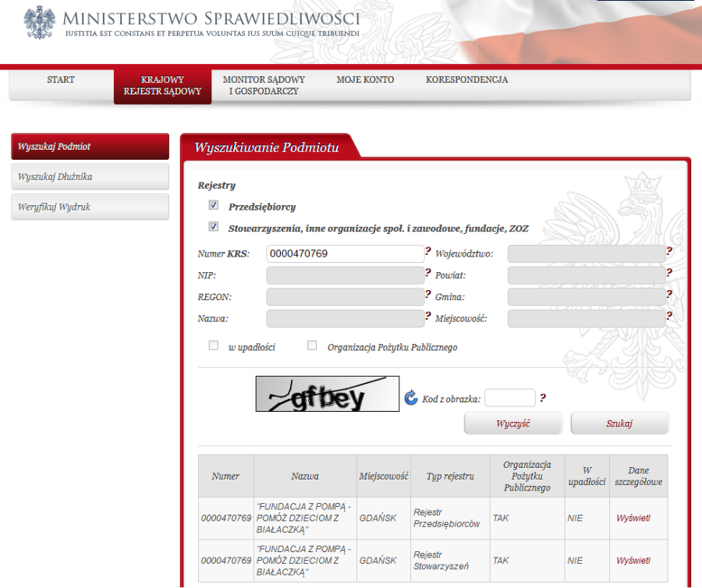The image size is (702, 588).
Task: Open help icon beside Gmina field
Action: 669,295
